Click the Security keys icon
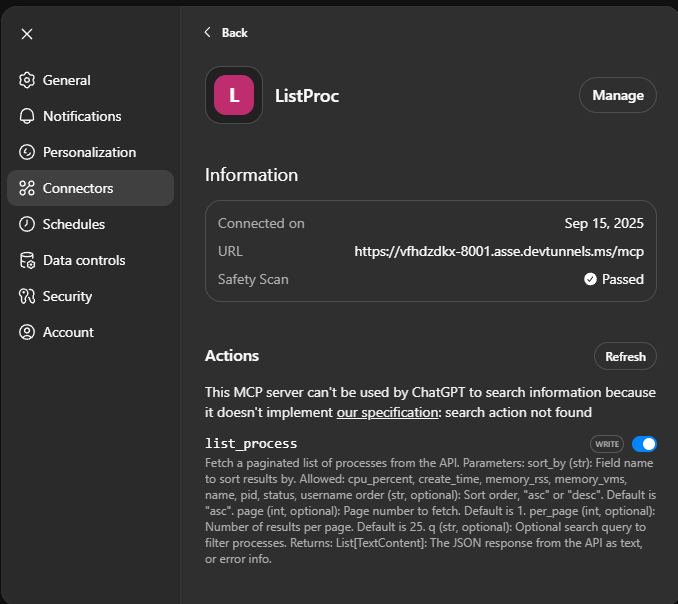 click(x=27, y=296)
